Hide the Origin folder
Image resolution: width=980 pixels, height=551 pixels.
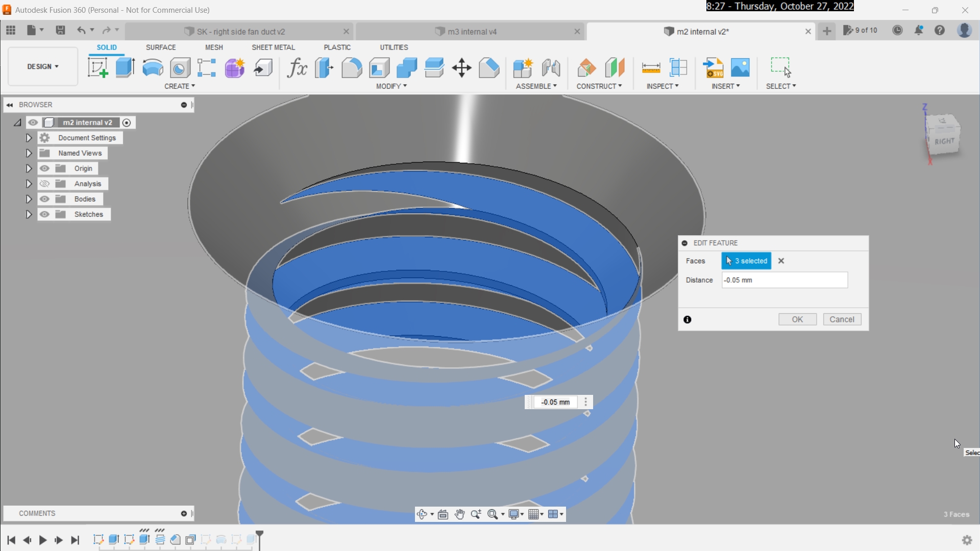tap(45, 168)
